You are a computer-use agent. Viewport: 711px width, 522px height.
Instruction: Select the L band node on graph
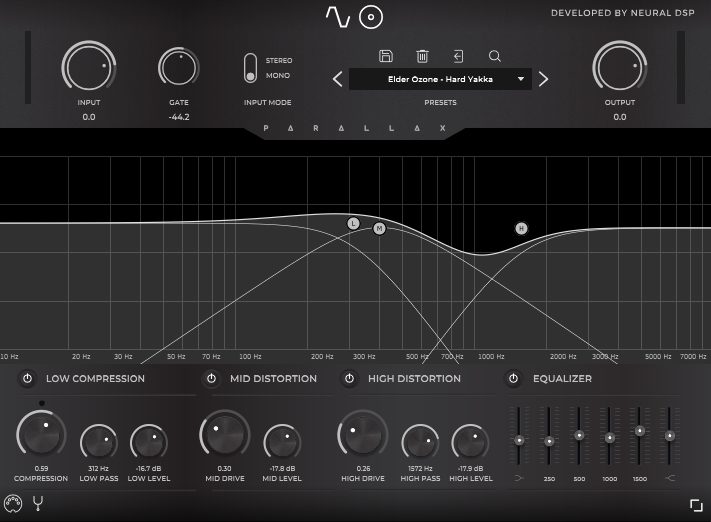pyautogui.click(x=353, y=223)
